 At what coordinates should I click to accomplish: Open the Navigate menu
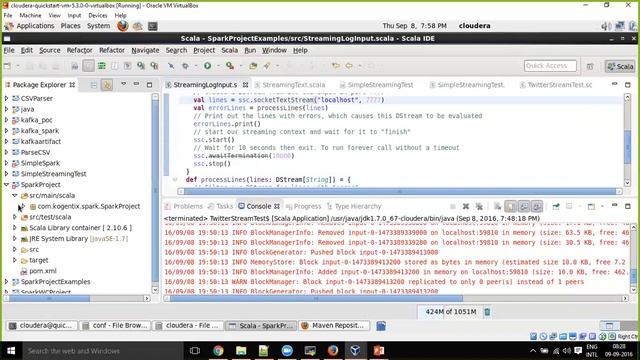[x=145, y=50]
